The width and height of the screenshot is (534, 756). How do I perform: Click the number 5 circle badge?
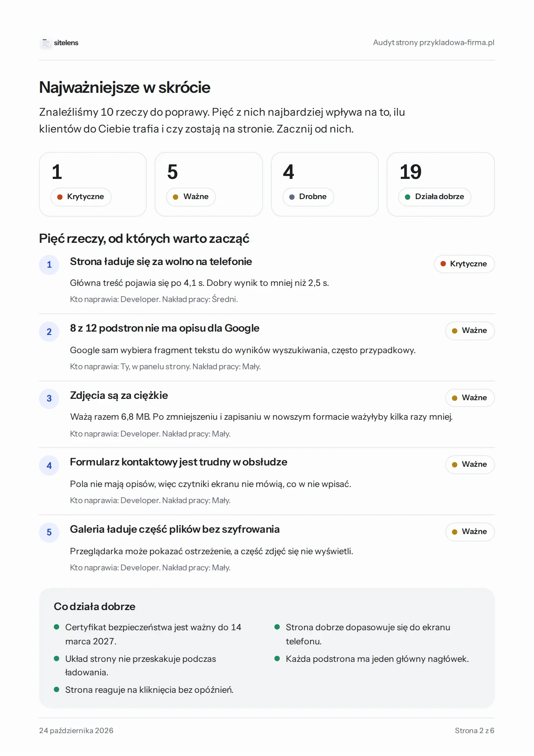point(49,532)
